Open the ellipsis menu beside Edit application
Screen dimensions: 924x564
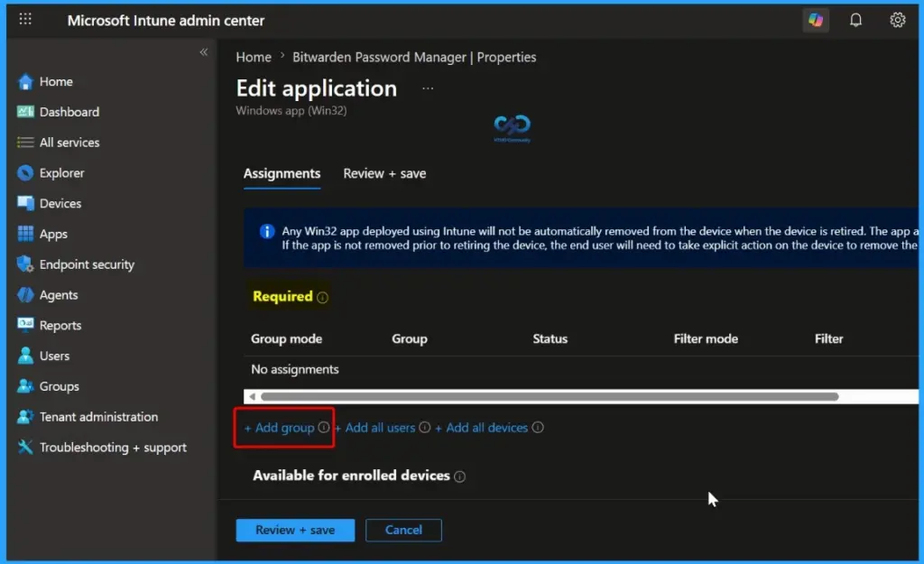click(428, 88)
